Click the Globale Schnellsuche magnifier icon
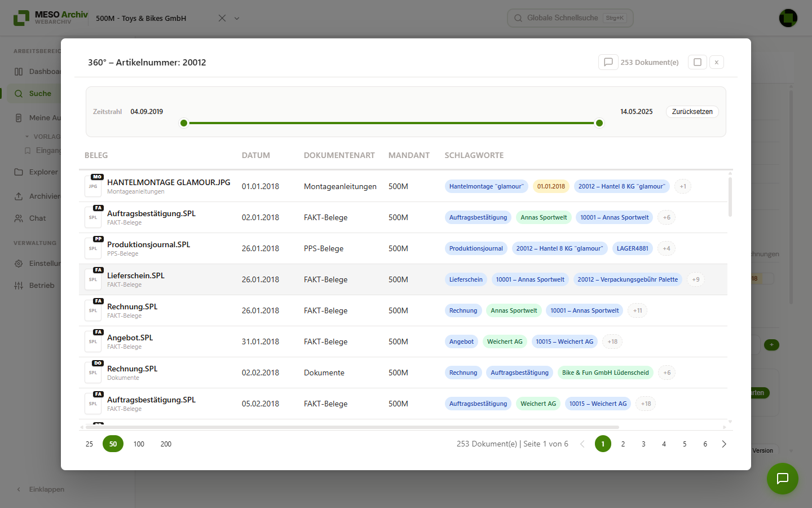812x508 pixels. pos(518,18)
